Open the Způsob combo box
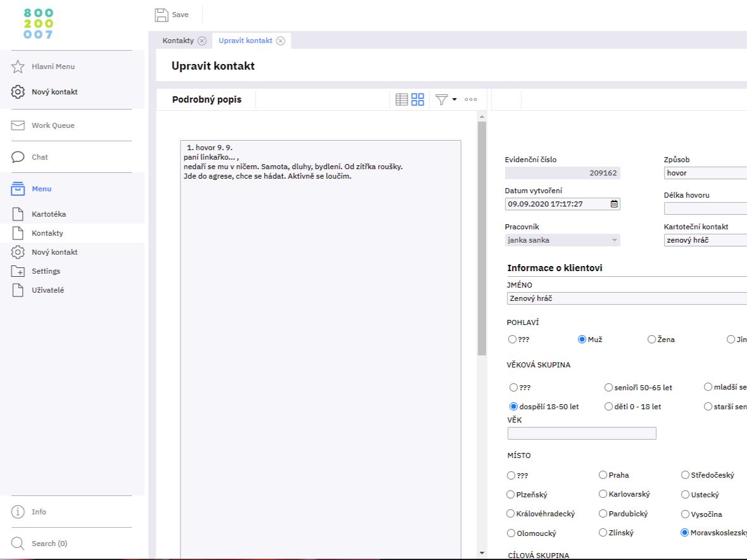The width and height of the screenshot is (747, 560). 705,173
